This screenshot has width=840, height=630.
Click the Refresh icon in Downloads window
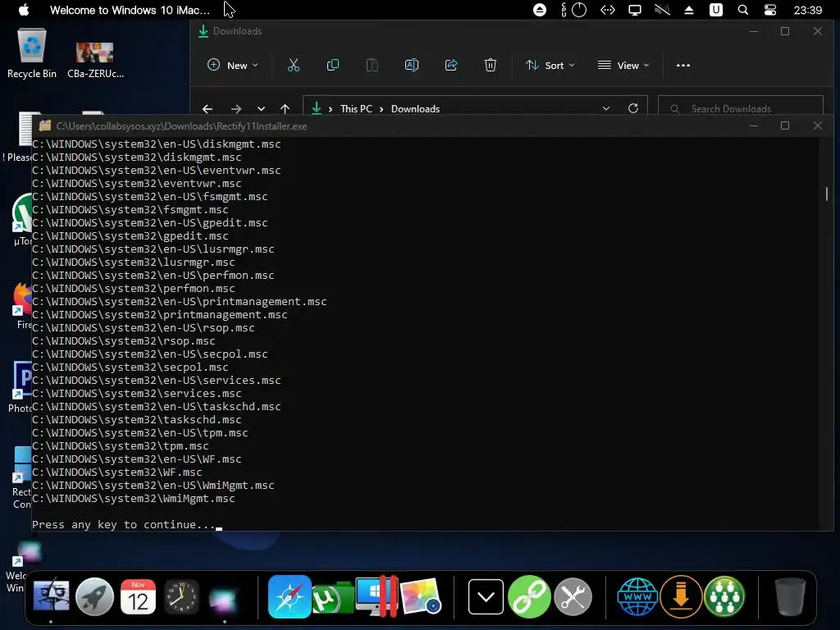pos(633,109)
